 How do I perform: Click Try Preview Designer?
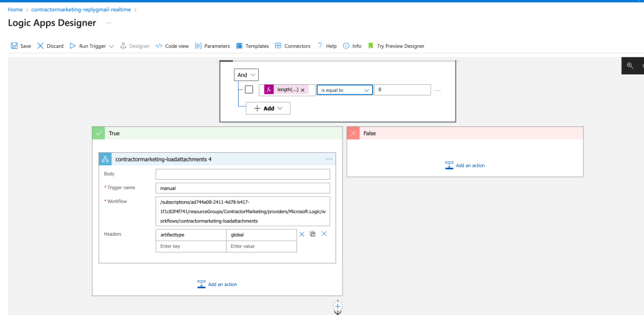(x=397, y=46)
